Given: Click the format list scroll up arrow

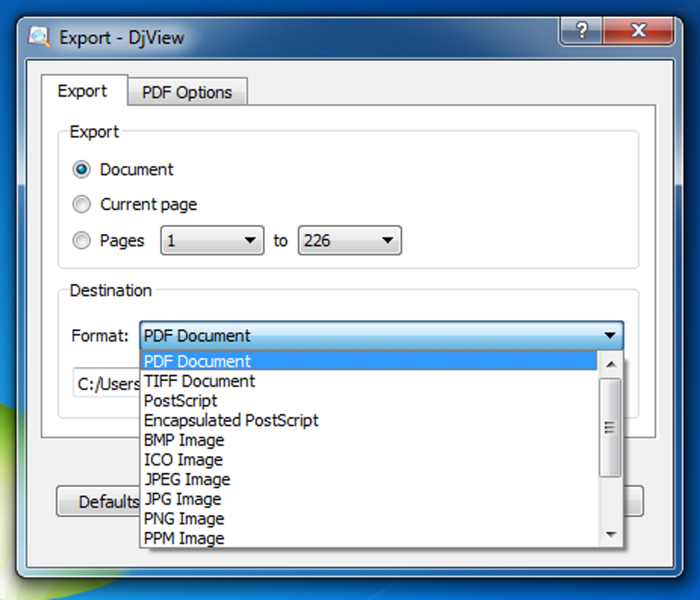Looking at the screenshot, I should [611, 364].
